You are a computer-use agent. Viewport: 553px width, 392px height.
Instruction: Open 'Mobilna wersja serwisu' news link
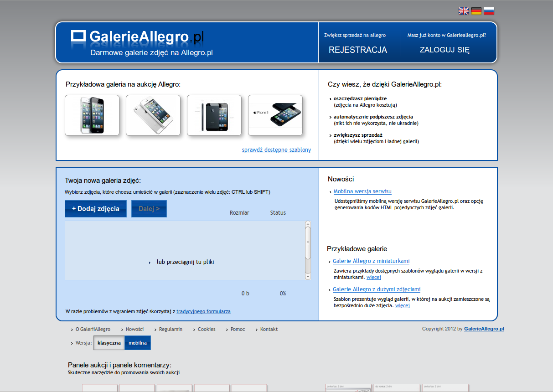tap(362, 191)
